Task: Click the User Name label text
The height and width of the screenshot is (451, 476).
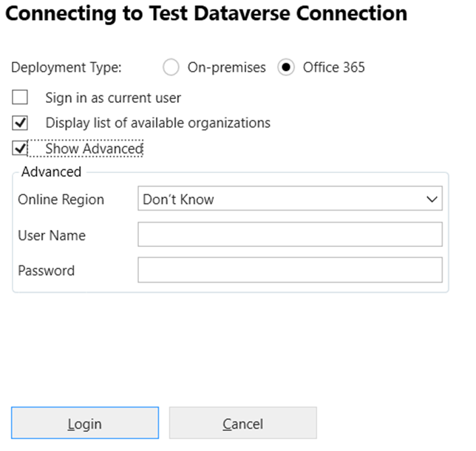Action: 52,235
